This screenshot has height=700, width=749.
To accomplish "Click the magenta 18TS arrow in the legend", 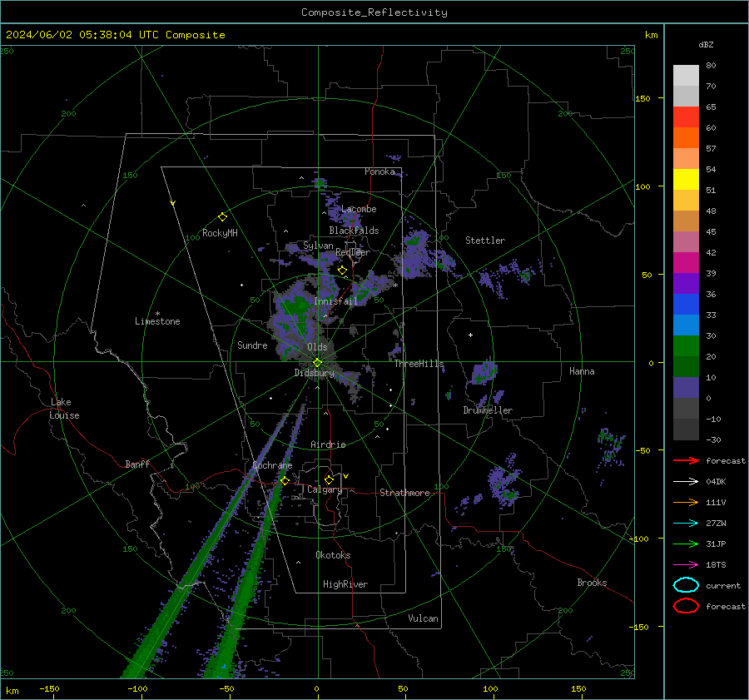I will click(686, 565).
